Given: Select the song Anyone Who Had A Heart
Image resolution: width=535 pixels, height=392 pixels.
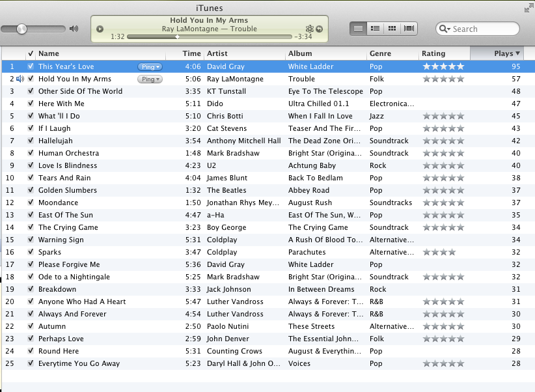Looking at the screenshot, I should tap(82, 301).
